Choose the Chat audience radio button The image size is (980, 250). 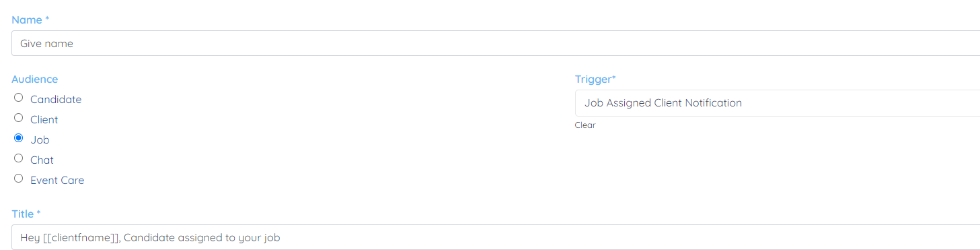19,158
